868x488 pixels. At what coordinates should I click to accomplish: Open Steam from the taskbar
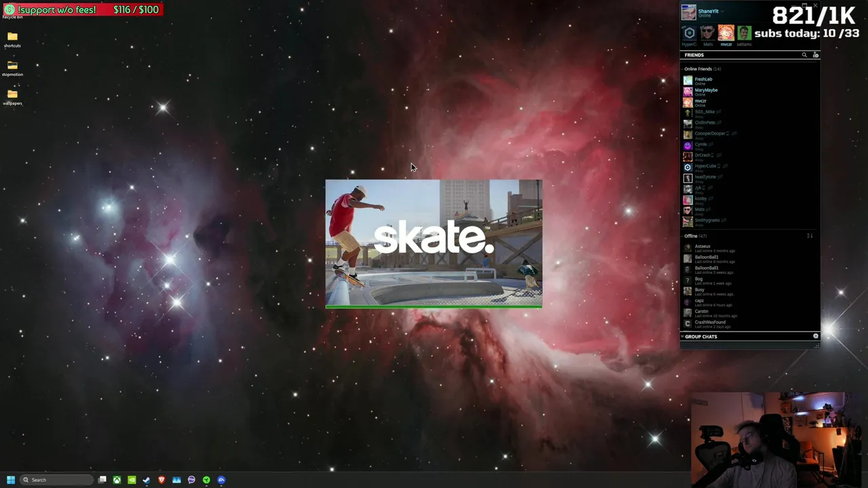tap(146, 480)
